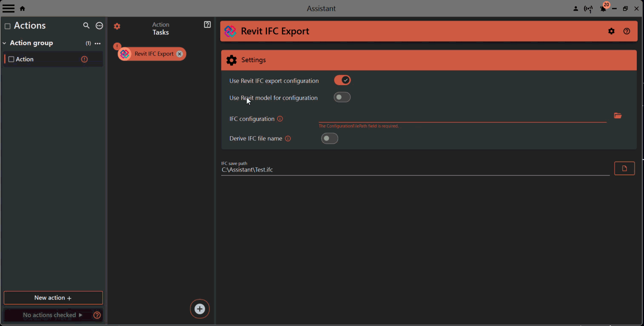Click the file icon next to IFC save path
The width and height of the screenshot is (644, 326).
pyautogui.click(x=624, y=168)
